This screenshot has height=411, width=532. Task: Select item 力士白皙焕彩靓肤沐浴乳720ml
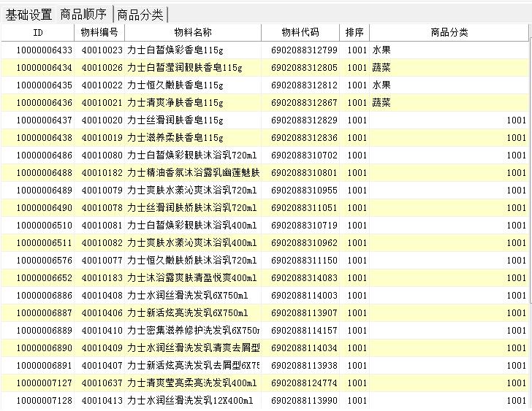point(192,155)
